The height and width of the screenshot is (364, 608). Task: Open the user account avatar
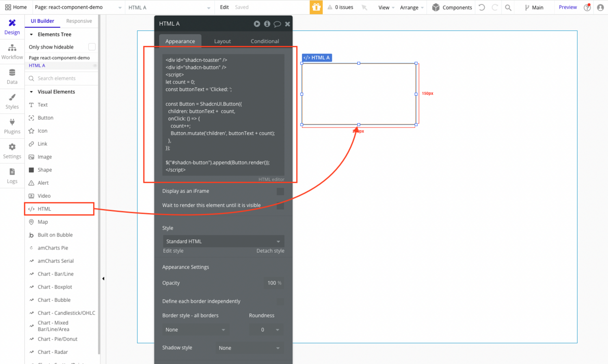tap(600, 7)
